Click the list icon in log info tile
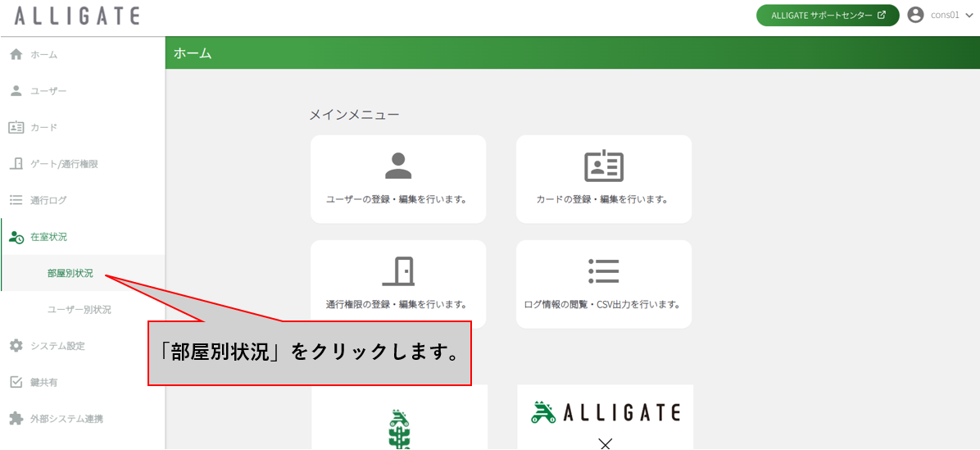Viewport: 980px width, 450px height. point(604,271)
